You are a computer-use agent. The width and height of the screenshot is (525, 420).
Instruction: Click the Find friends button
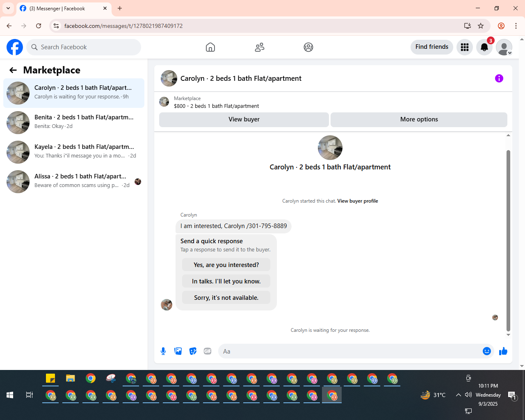[432, 47]
